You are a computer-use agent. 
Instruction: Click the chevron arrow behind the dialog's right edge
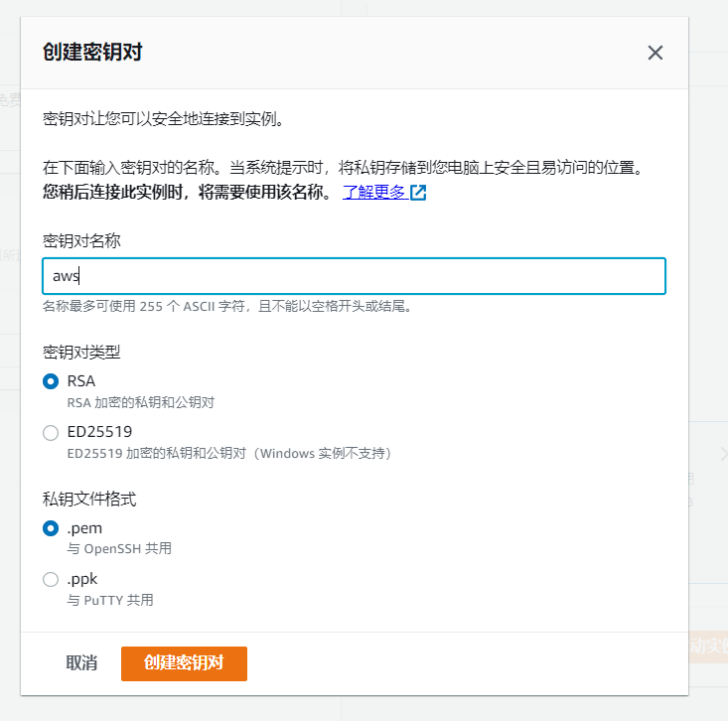(722, 453)
